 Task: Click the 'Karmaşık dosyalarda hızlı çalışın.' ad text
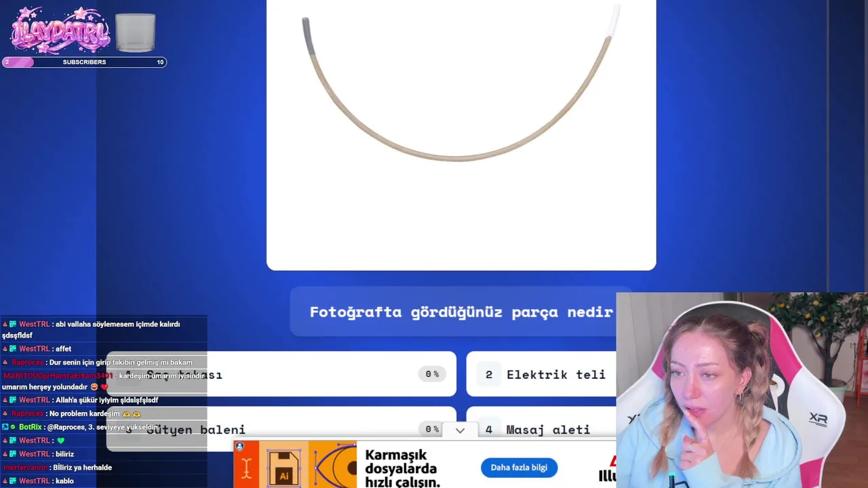click(402, 468)
